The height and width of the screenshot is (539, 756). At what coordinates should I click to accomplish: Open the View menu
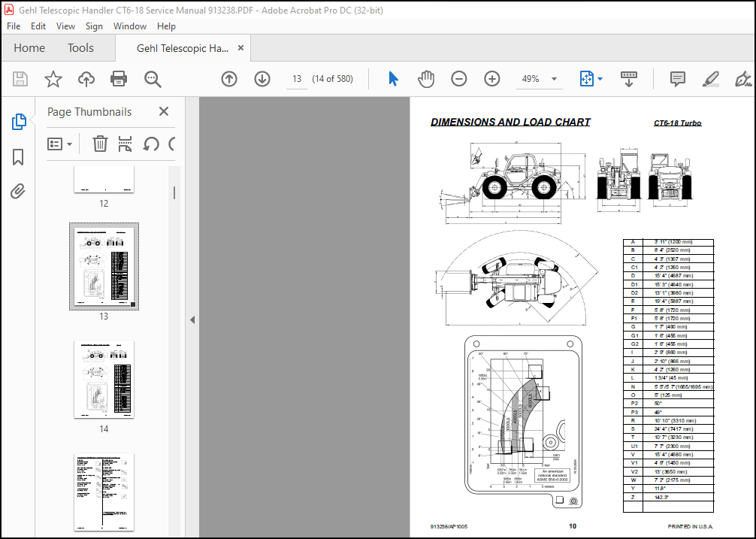coord(65,26)
